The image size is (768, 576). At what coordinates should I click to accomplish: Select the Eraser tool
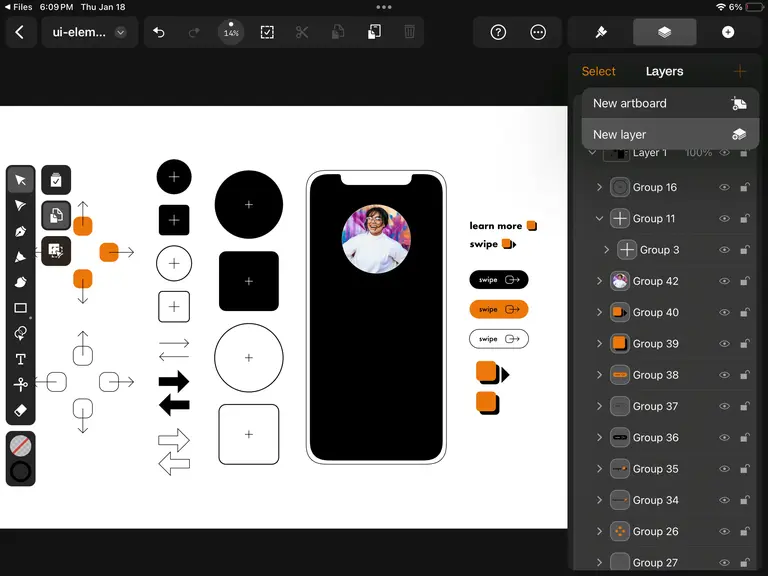21,410
